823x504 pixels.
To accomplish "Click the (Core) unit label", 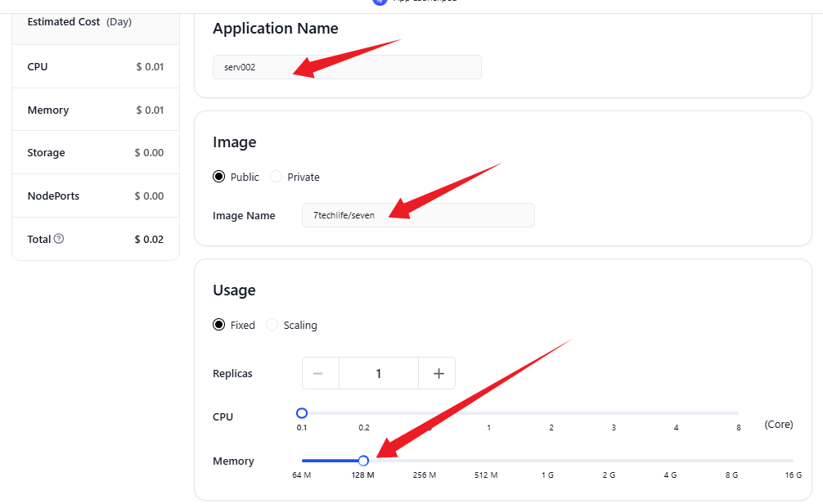I will pos(779,424).
